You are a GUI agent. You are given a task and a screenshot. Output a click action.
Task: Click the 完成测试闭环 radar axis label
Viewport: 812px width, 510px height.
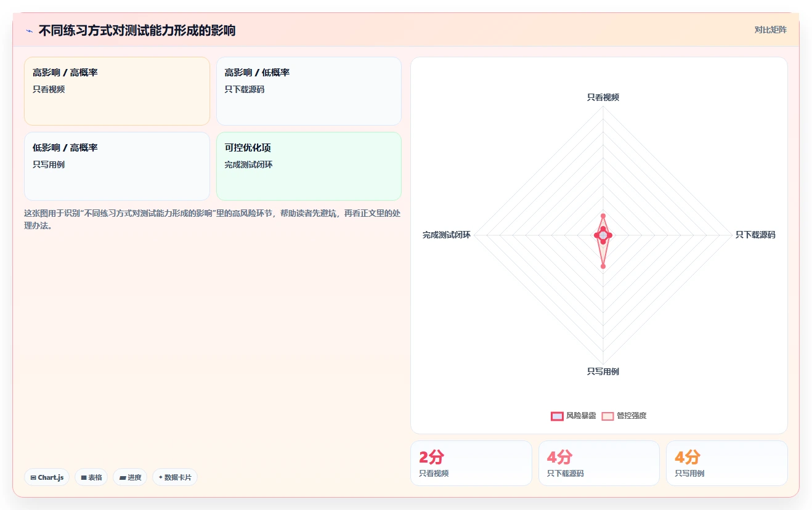point(447,235)
